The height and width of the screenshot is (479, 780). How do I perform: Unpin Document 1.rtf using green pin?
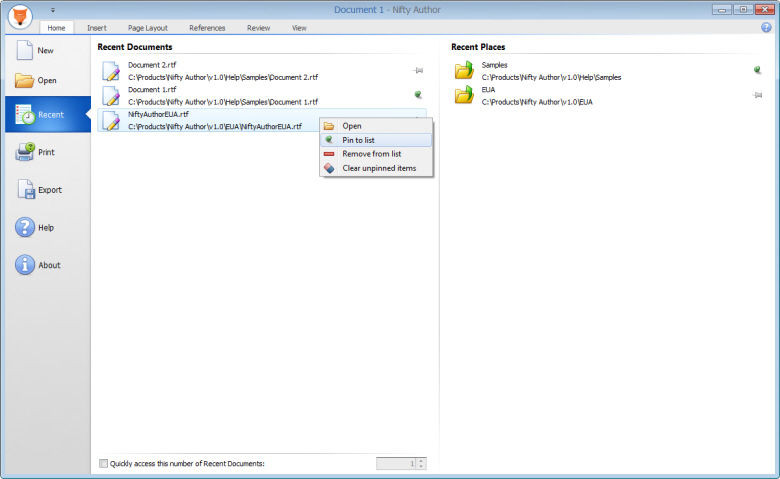pos(418,95)
